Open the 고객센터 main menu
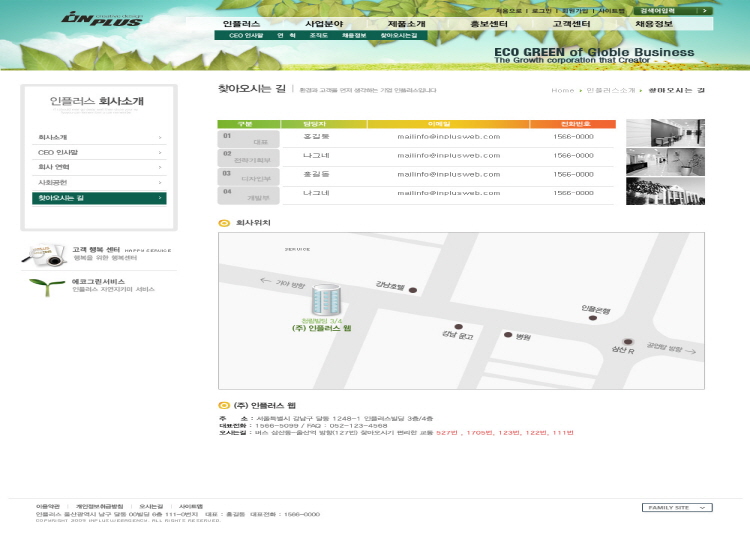 (572, 24)
